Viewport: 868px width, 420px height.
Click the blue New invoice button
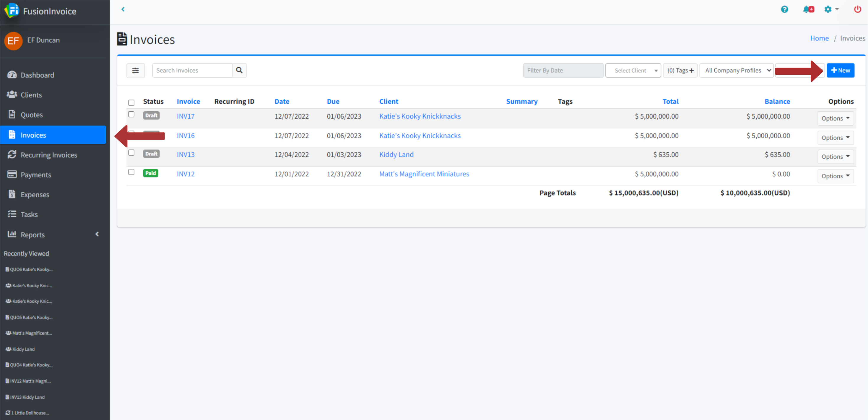point(840,70)
